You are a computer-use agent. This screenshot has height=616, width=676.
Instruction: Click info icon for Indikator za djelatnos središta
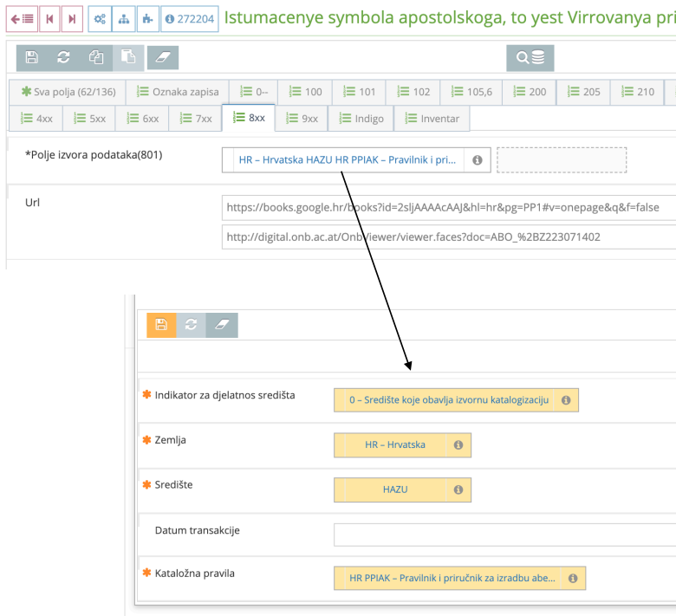coord(566,400)
